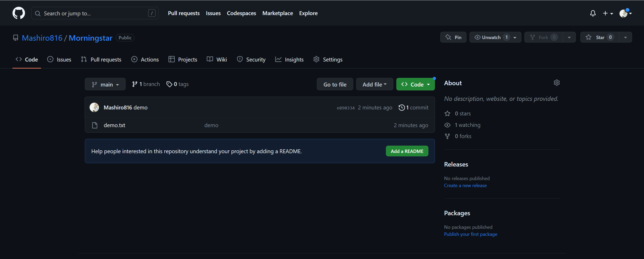
Task: Click the Morningstar repository name link
Action: point(90,38)
